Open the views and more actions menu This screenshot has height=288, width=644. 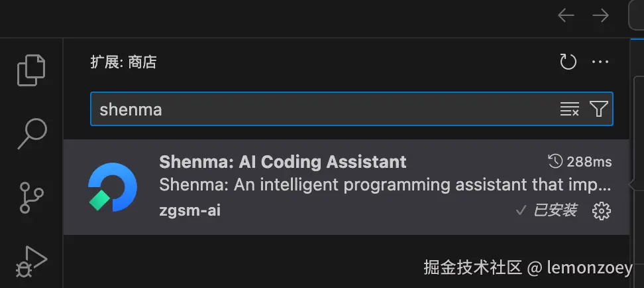[600, 62]
